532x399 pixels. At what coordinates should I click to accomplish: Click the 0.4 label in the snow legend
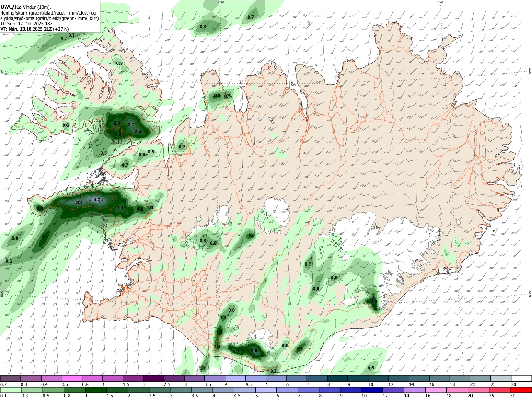[x=44, y=384]
